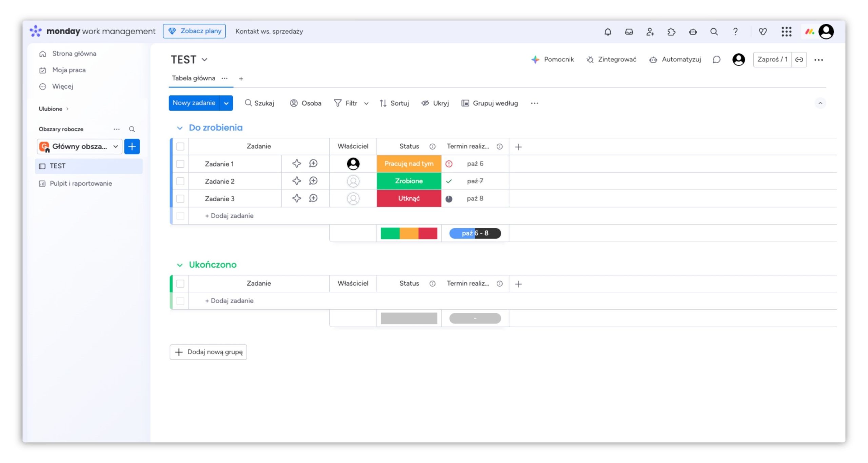Click the paź 8 due date cell
Image resolution: width=868 pixels, height=463 pixels.
tap(475, 198)
